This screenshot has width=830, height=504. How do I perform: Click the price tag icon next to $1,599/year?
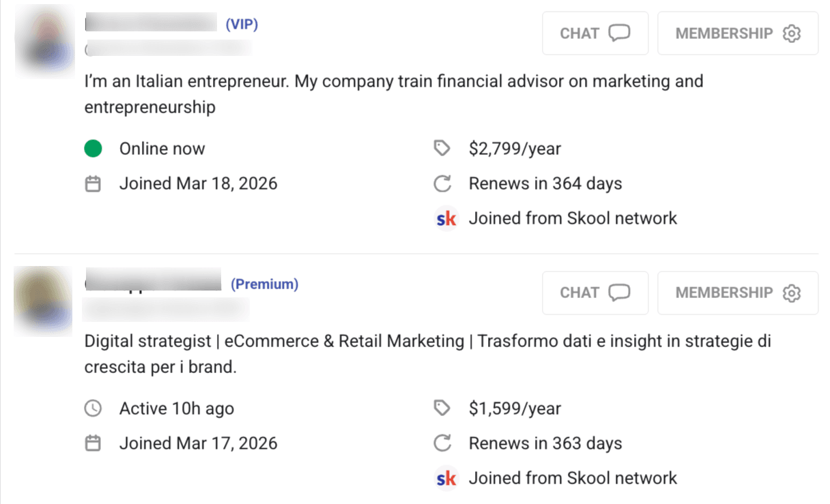tap(442, 408)
